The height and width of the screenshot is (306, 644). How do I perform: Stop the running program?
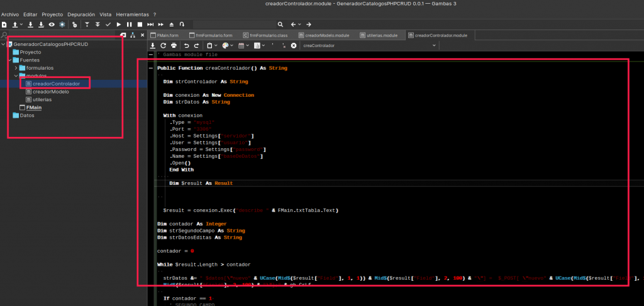(x=140, y=25)
